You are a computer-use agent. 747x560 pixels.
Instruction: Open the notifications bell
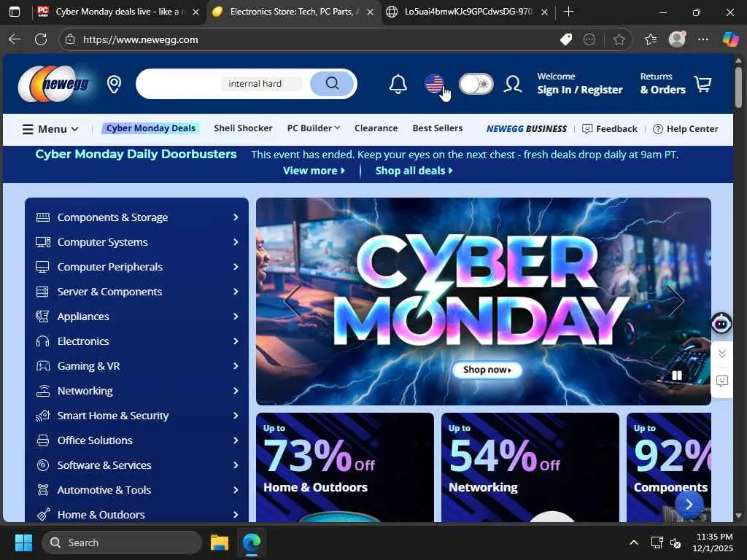[x=398, y=85]
